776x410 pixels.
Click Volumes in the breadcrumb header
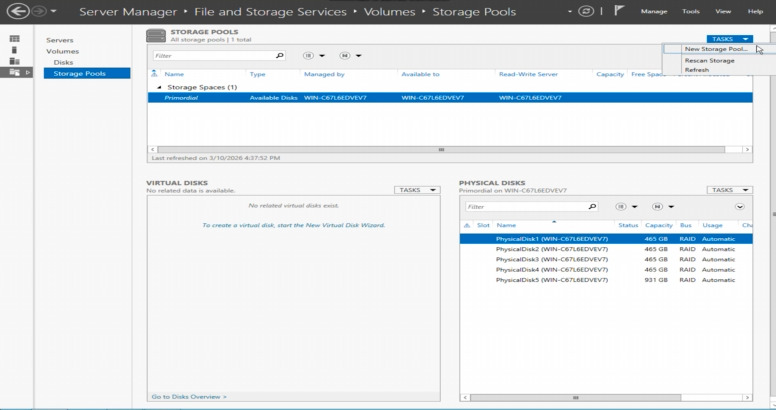pyautogui.click(x=389, y=11)
